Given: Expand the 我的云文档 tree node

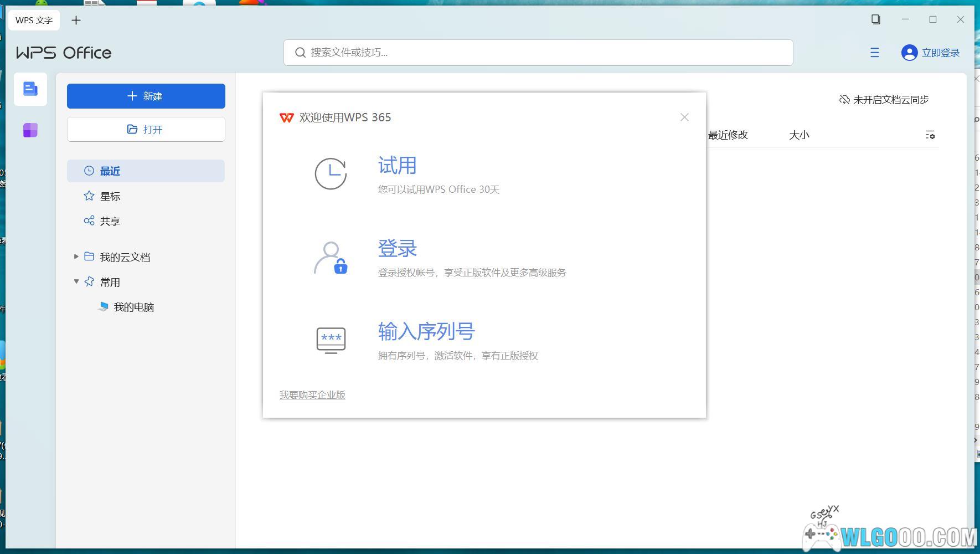Looking at the screenshot, I should tap(76, 257).
